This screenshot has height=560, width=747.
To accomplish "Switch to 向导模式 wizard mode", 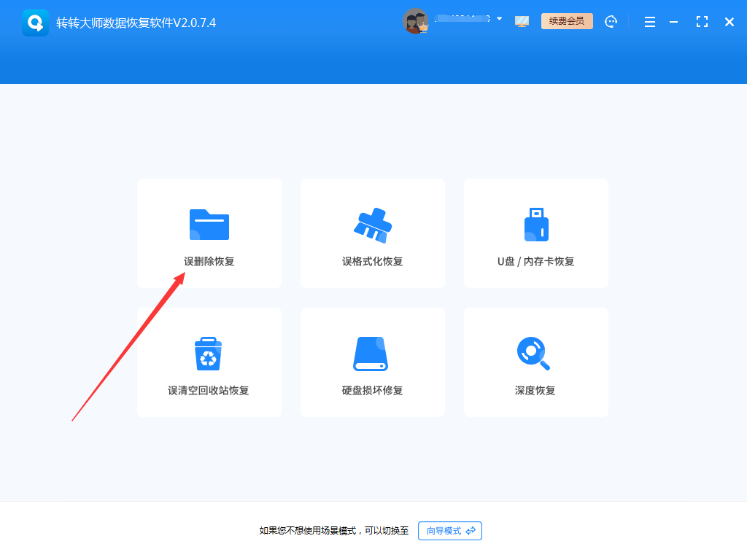I will (x=449, y=531).
